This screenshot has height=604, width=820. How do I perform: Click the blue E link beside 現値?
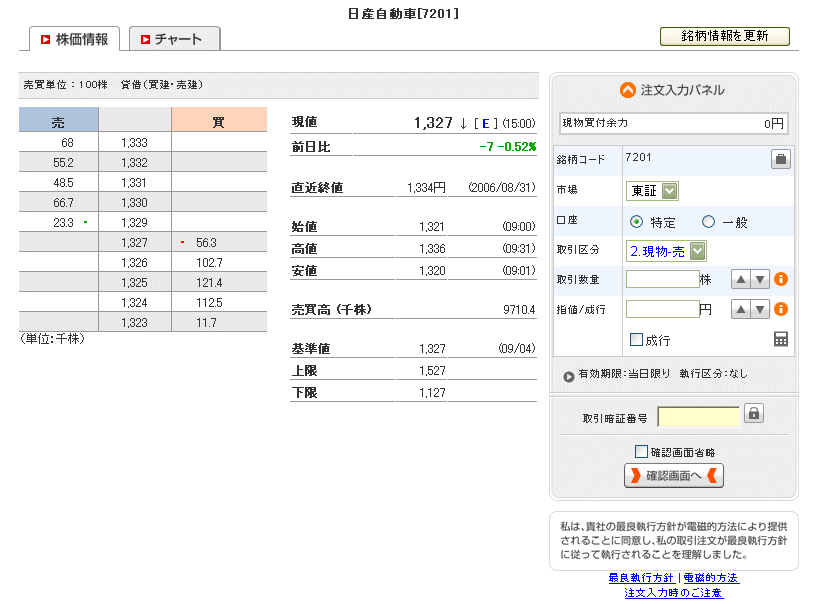[486, 123]
